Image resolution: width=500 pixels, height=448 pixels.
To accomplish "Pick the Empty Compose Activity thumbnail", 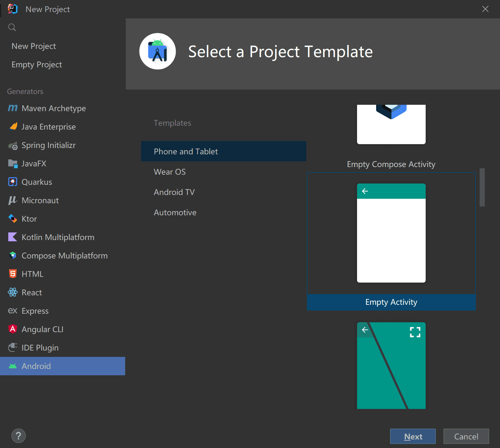I will click(x=391, y=124).
